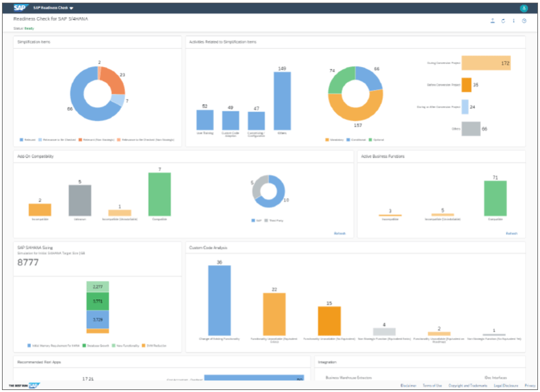Click the DVM Reduction legend orange swatch
Viewport: 540px width, 392px height.
coord(144,345)
